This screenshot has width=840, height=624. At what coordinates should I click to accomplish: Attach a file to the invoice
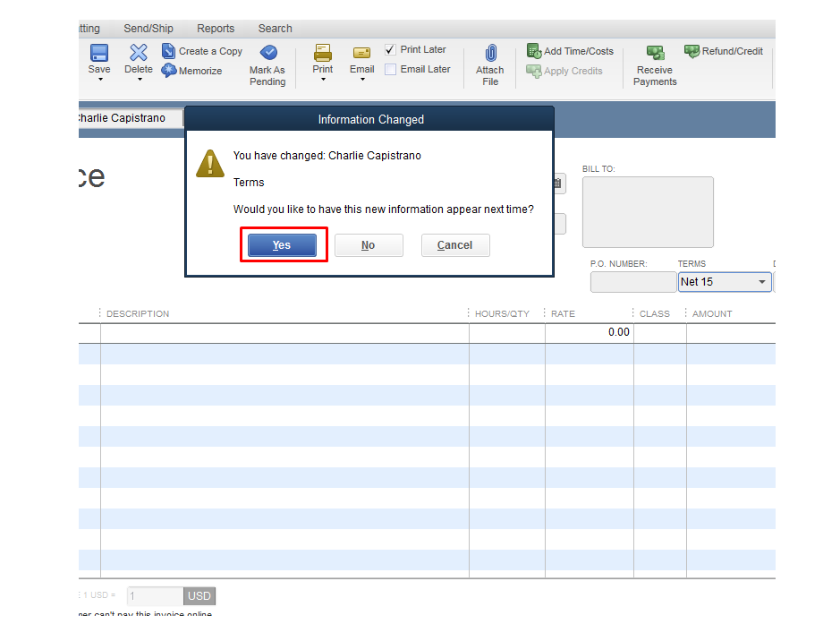(x=489, y=64)
